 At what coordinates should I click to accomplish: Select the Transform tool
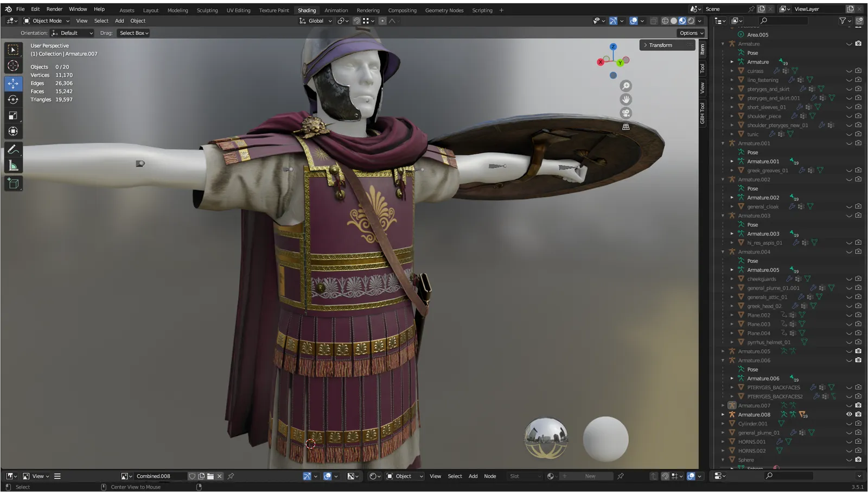tap(13, 131)
